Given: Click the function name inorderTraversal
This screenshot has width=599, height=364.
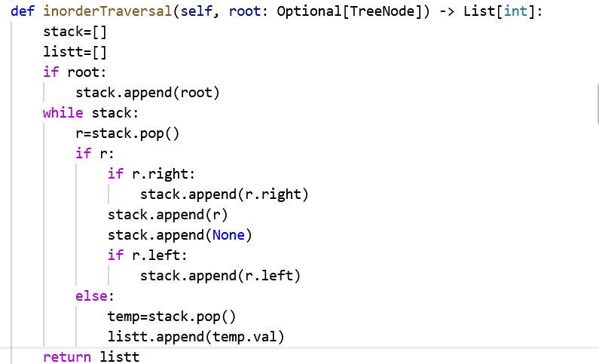Looking at the screenshot, I should [107, 11].
